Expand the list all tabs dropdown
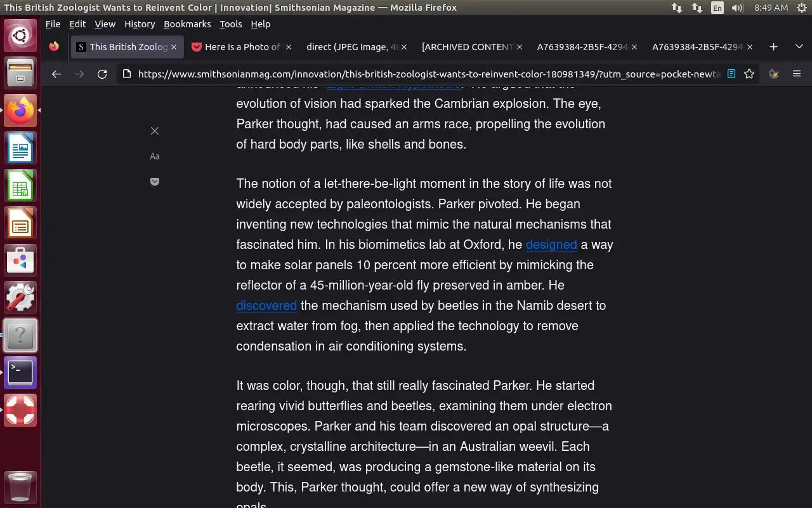The width and height of the screenshot is (812, 508). [x=799, y=46]
